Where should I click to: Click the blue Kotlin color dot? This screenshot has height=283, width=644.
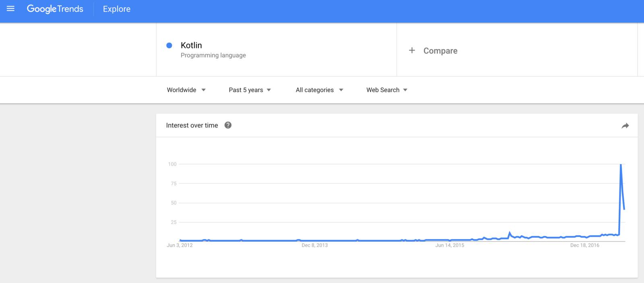[169, 45]
